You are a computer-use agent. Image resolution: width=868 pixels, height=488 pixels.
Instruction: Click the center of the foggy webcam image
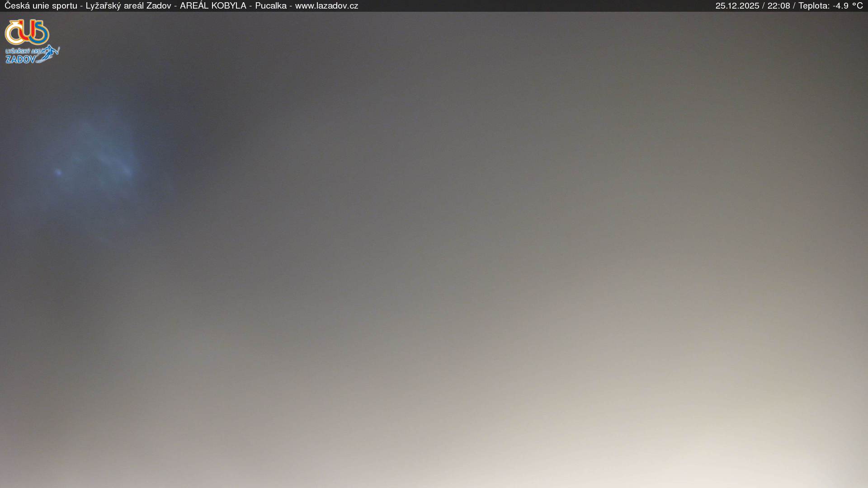tap(434, 250)
